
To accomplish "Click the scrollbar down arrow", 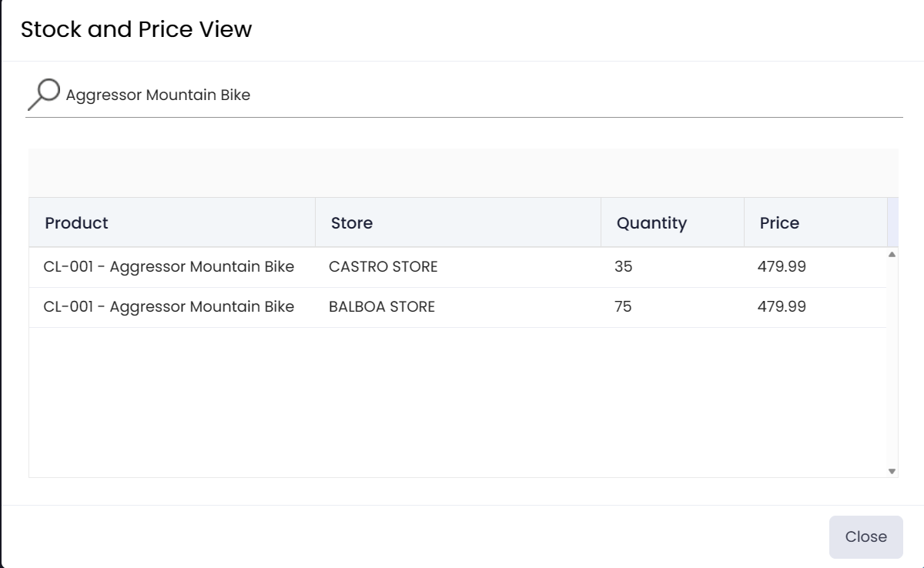I will point(892,471).
